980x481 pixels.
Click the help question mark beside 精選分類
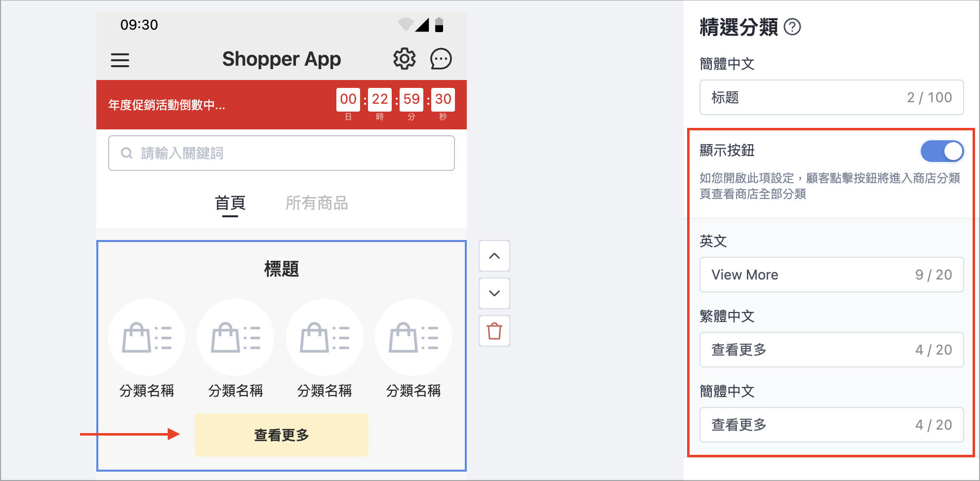[x=792, y=27]
